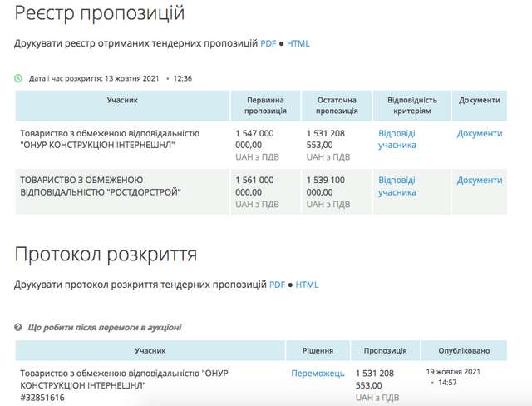Screen dimensions: 532x406
Task: Click the Переможець decision link
Action: pos(318,374)
